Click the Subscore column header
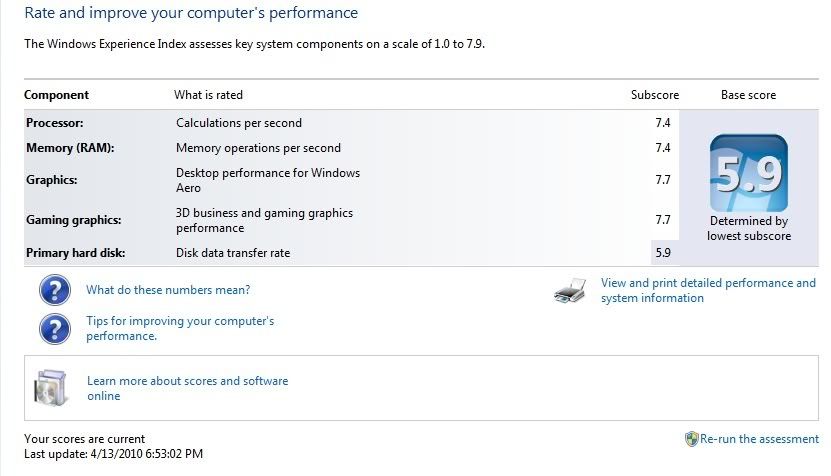Viewport: 831px width, 476px height. (x=655, y=95)
